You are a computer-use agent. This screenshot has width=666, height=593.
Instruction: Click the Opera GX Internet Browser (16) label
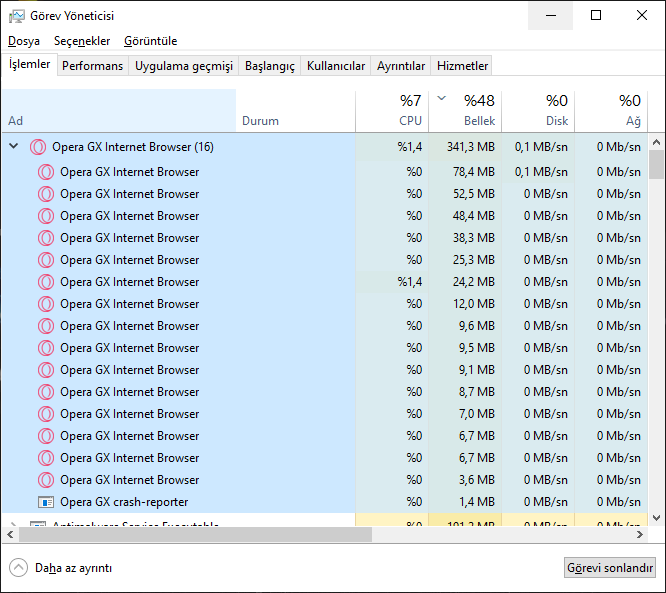(x=133, y=147)
